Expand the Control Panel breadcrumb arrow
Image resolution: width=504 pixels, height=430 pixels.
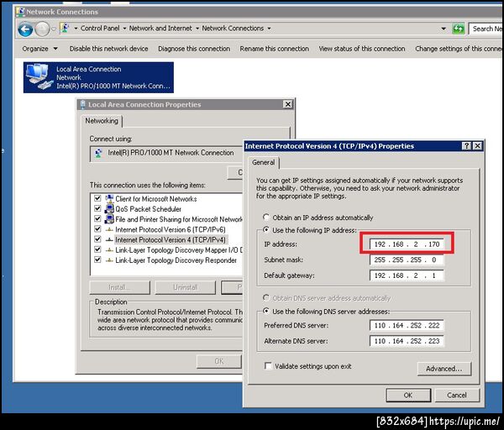tap(124, 29)
